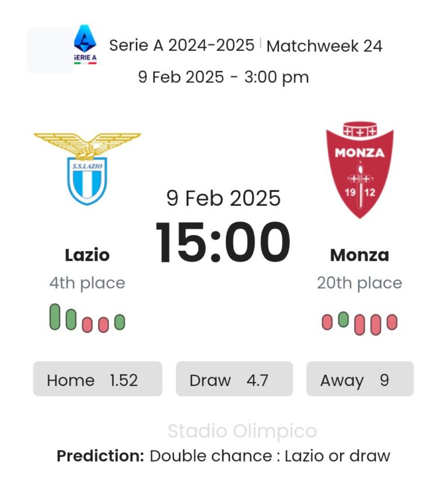Click Lazio's last green form indicator
The height and width of the screenshot is (492, 448).
point(120,322)
